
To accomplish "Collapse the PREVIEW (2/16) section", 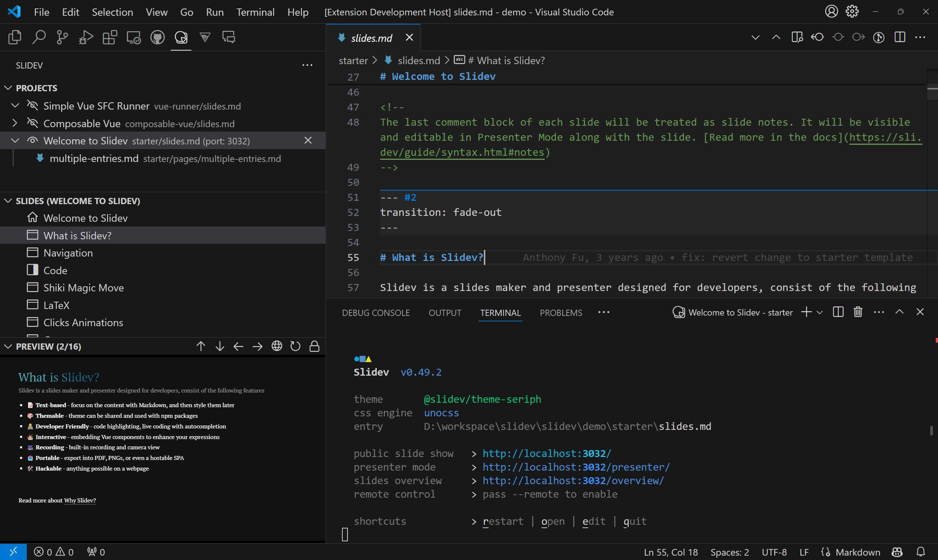I will click(x=8, y=346).
